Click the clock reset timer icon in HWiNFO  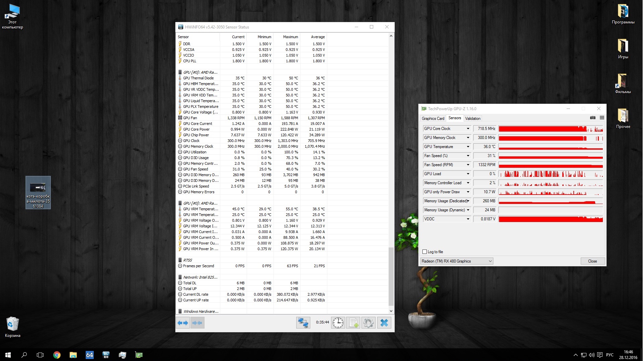pyautogui.click(x=338, y=323)
